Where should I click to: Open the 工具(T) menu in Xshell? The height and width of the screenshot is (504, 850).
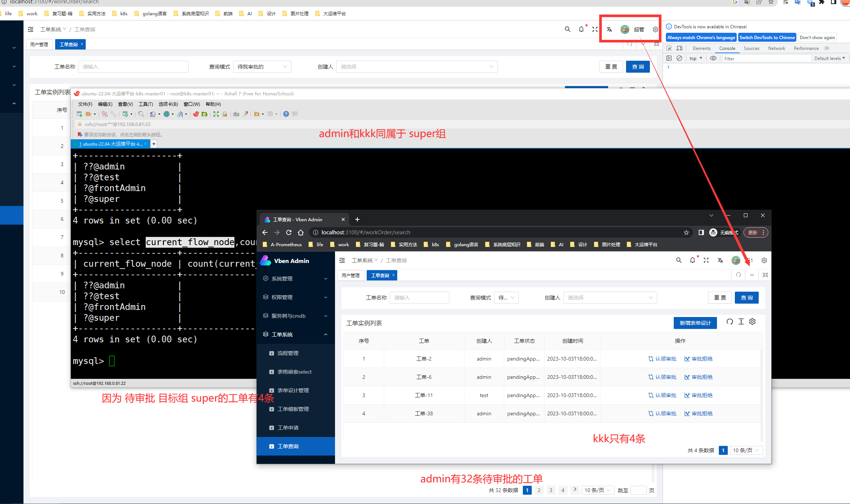(146, 104)
